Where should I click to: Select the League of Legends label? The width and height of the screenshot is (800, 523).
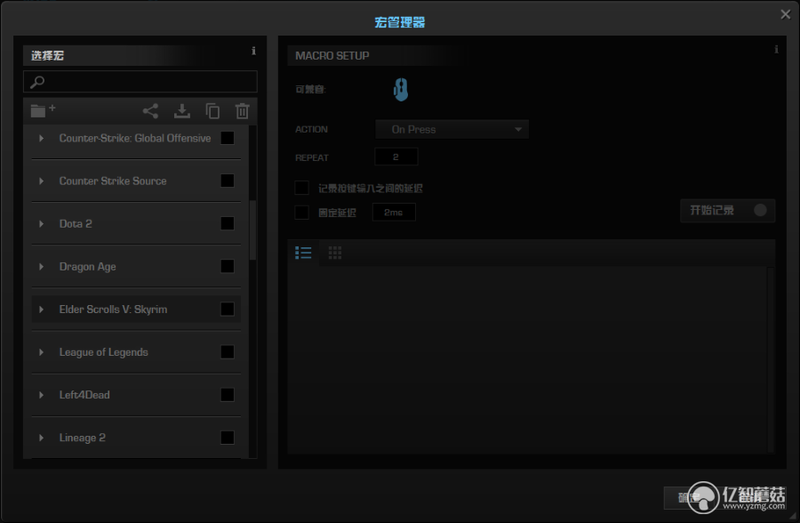[x=104, y=353]
